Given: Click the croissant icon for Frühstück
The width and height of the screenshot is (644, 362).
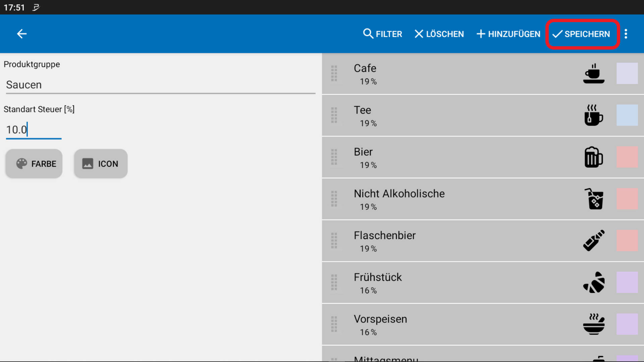Looking at the screenshot, I should (594, 282).
